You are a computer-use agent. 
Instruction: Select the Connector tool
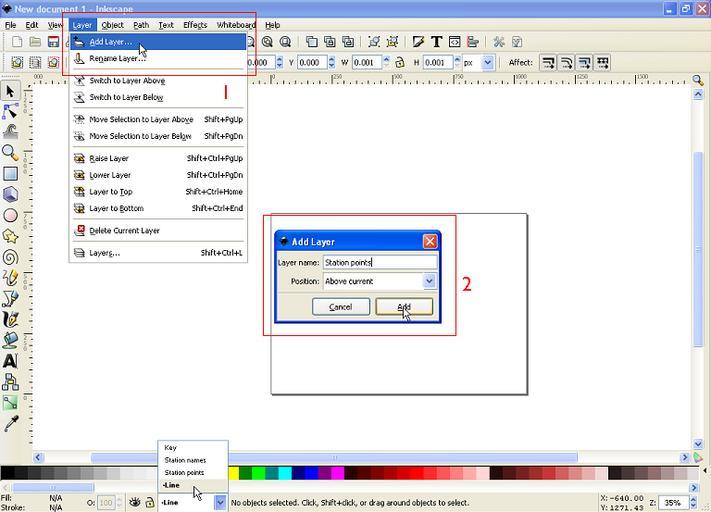point(10,382)
